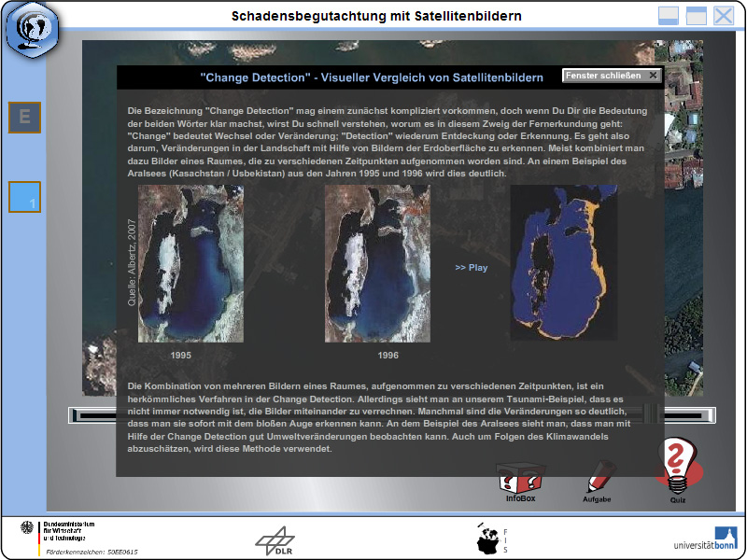Click the Bundesministerium eagle emblem

tap(27, 527)
